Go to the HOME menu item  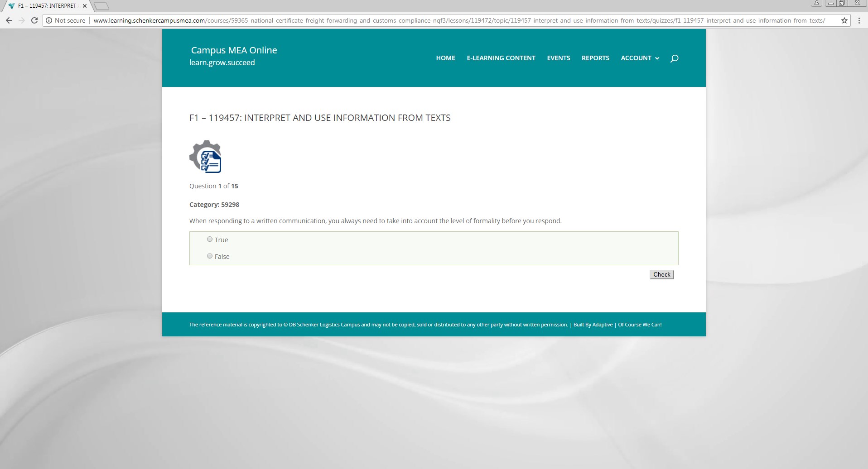(445, 58)
